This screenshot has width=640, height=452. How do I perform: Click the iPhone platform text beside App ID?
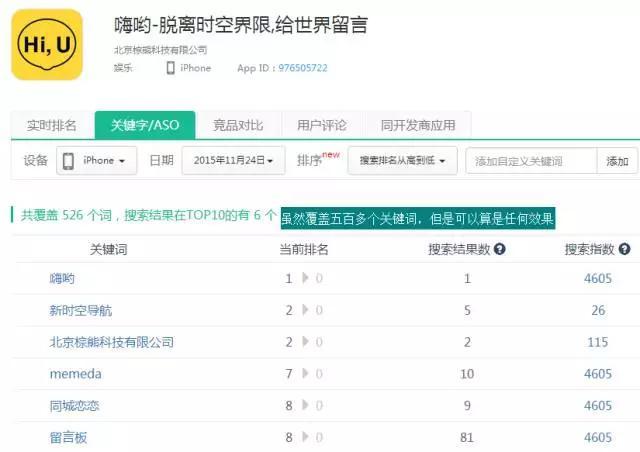196,68
